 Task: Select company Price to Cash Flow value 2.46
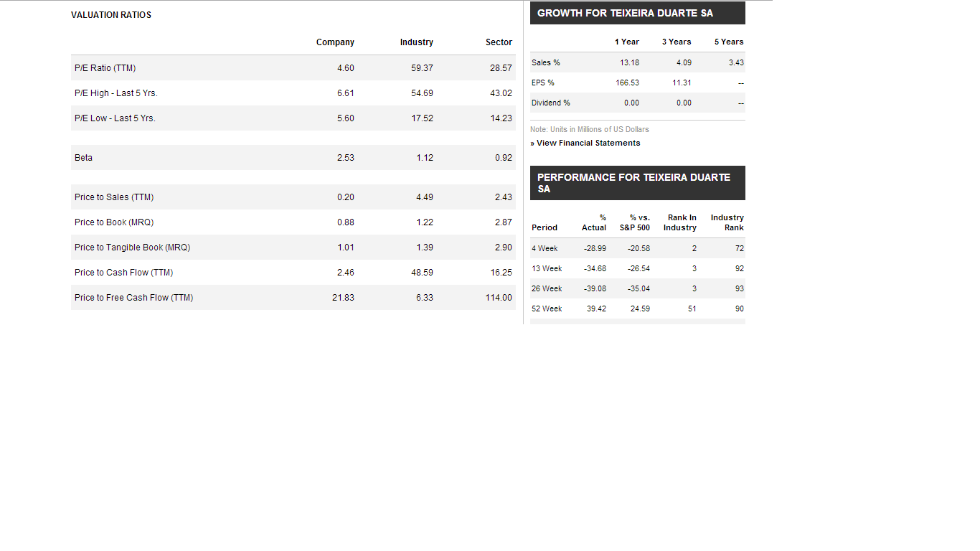(346, 273)
